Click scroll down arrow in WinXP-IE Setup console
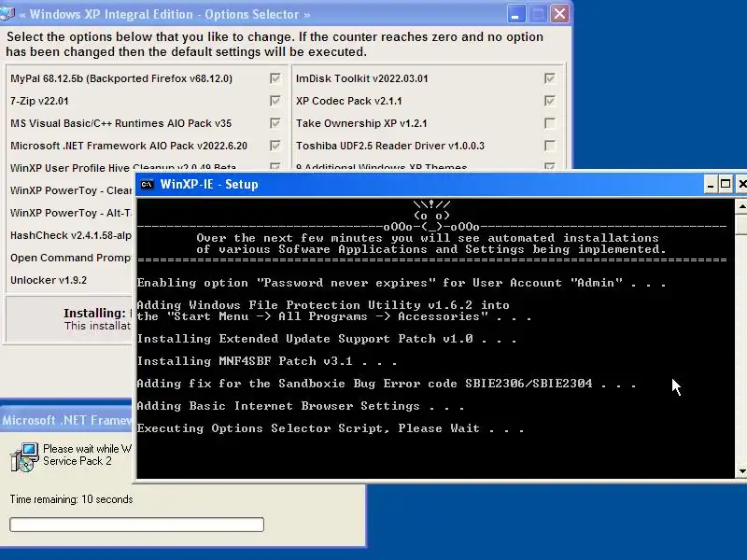This screenshot has width=747, height=560. pos(741,471)
